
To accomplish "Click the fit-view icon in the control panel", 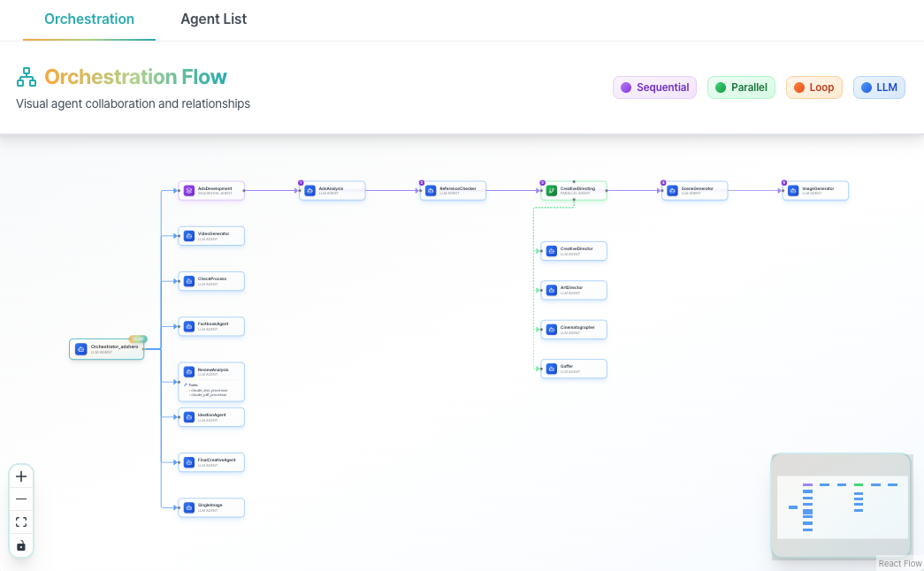I will point(21,522).
